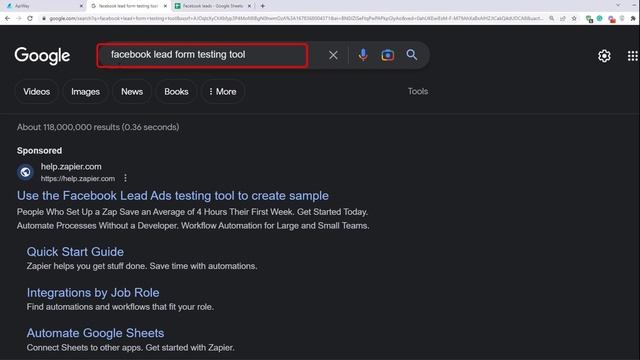Open the tab search chevron
The image size is (640, 360).
point(618,5)
